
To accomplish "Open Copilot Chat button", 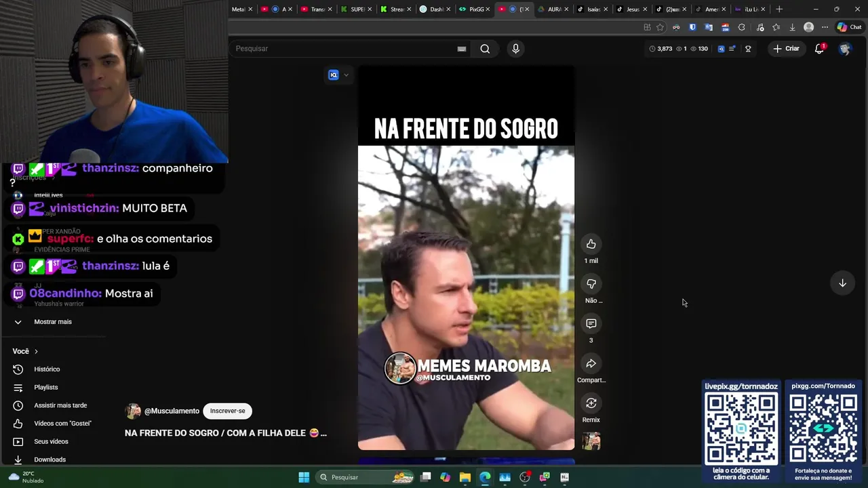I will [x=849, y=27].
